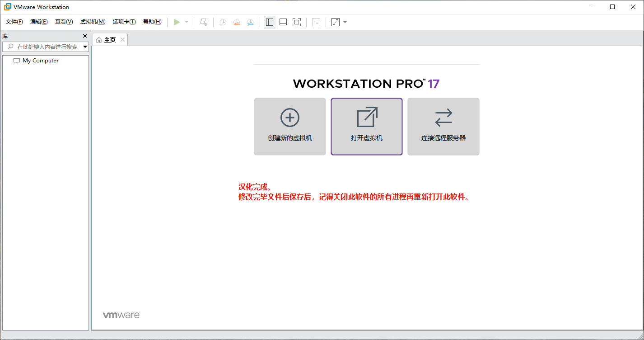644x340 pixels.
Task: Click the VMware Workstation title bar icon
Action: click(x=8, y=7)
